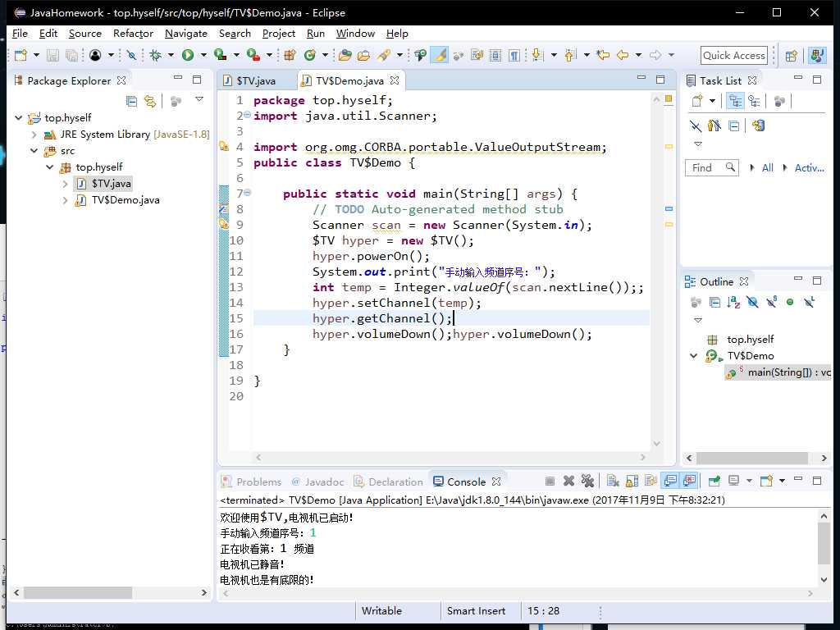The width and height of the screenshot is (840, 630).
Task: Close the TV$Demo.java editor tab
Action: pos(395,80)
